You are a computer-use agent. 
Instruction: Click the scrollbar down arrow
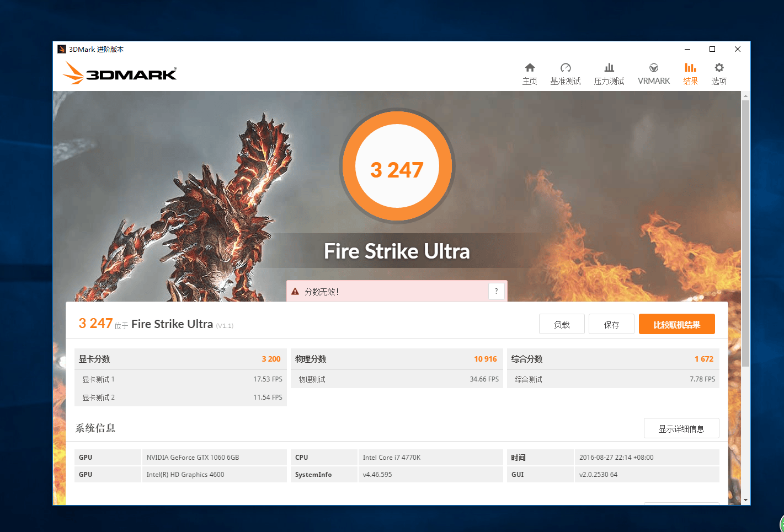745,500
